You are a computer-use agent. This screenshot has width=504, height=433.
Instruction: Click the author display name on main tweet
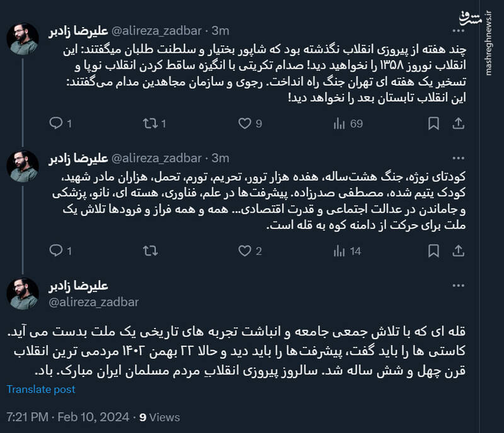point(79,287)
